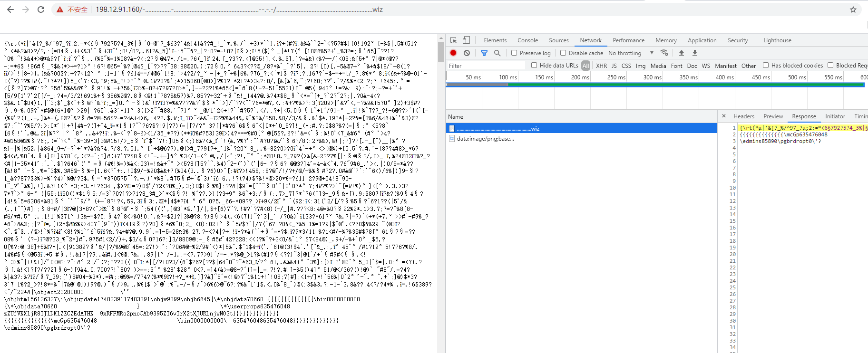This screenshot has width=868, height=353.
Task: Select the Network panel tab
Action: (x=591, y=40)
